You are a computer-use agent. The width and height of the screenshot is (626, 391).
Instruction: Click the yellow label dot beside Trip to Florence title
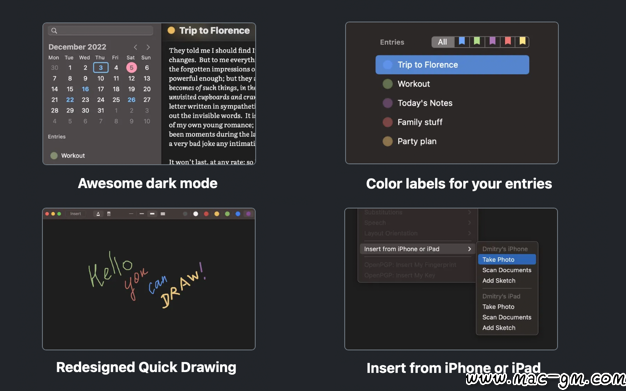pyautogui.click(x=171, y=30)
